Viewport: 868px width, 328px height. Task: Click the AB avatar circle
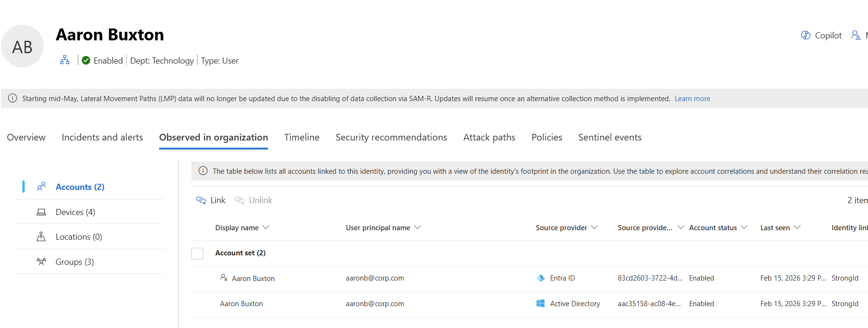[x=22, y=46]
